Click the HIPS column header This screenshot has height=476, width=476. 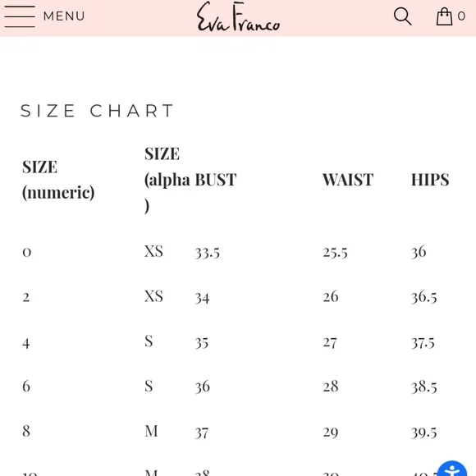coord(430,180)
